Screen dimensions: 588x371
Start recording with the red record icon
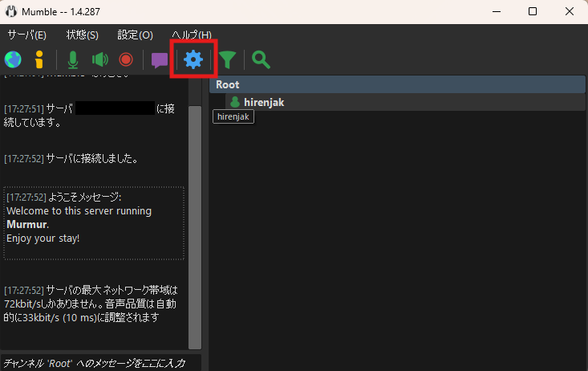[x=126, y=59]
